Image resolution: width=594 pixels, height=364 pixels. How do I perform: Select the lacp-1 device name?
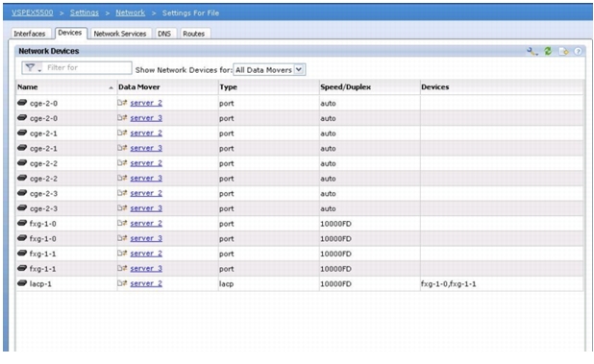40,283
